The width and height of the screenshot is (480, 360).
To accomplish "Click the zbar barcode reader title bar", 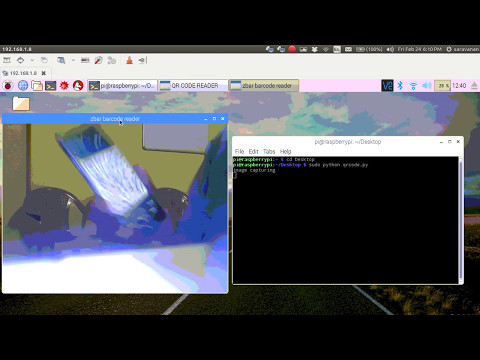I will tap(115, 119).
